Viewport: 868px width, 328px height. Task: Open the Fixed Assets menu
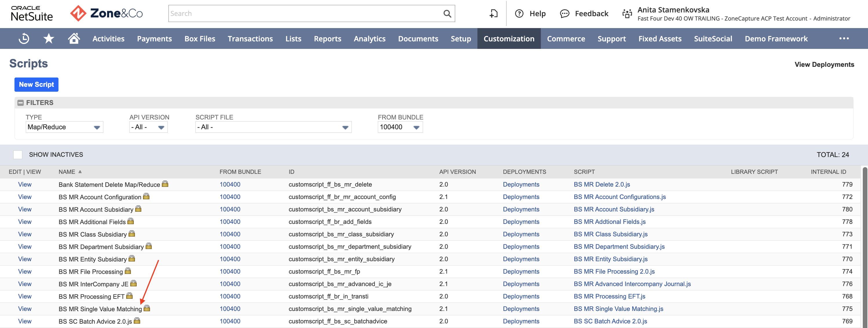(x=660, y=38)
